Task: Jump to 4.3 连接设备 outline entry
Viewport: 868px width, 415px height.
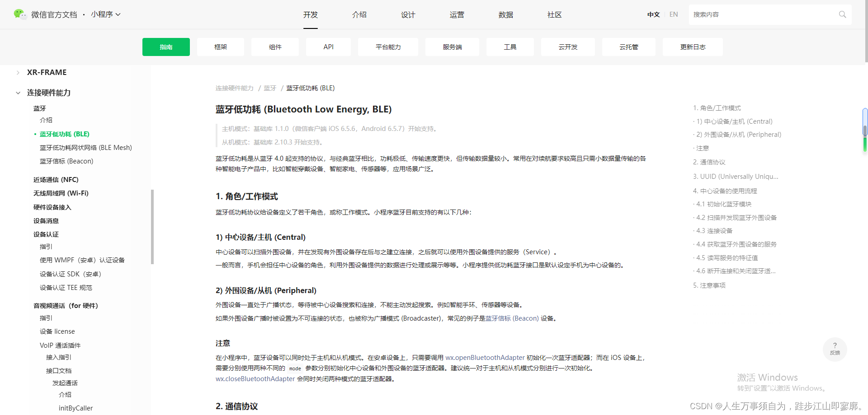Action: (x=714, y=231)
